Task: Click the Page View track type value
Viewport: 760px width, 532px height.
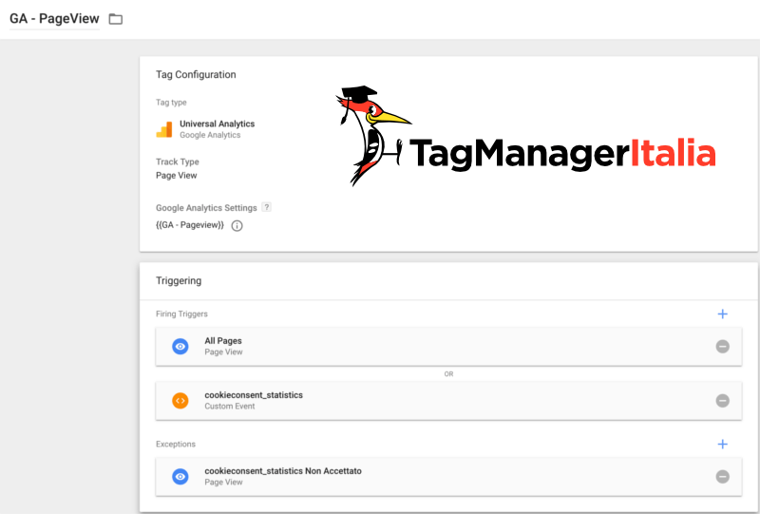Action: click(177, 176)
